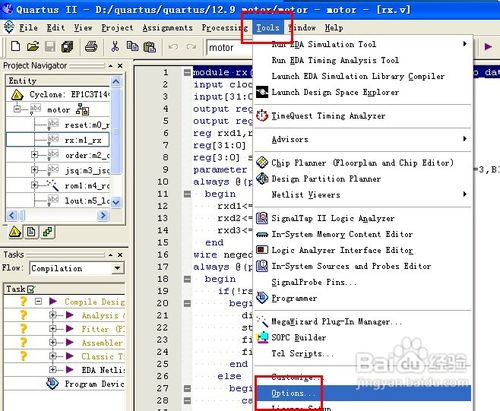Open the Advisors submenu

363,139
